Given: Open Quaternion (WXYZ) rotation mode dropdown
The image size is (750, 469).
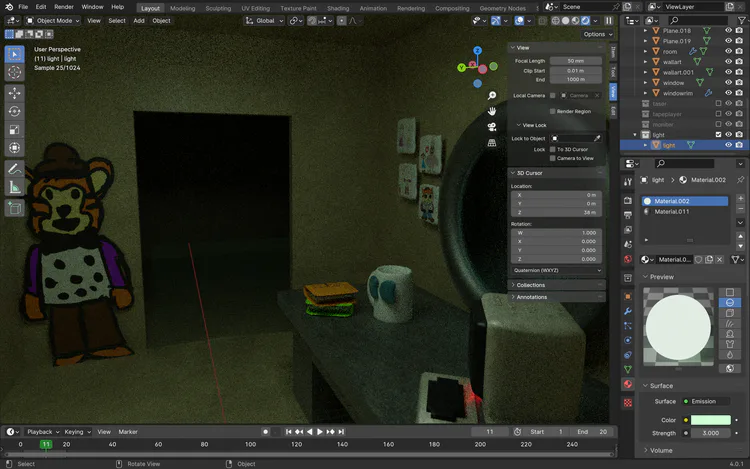Looking at the screenshot, I should [x=557, y=271].
